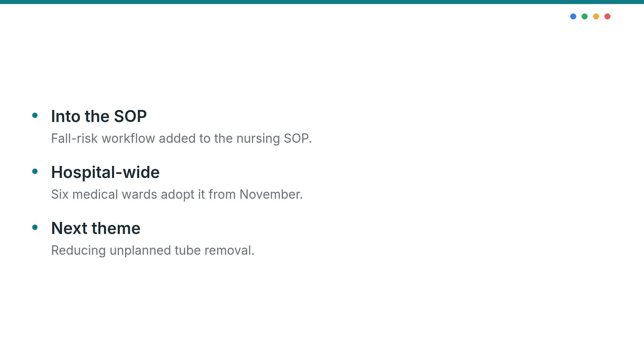Click the word November in the description

click(x=271, y=194)
